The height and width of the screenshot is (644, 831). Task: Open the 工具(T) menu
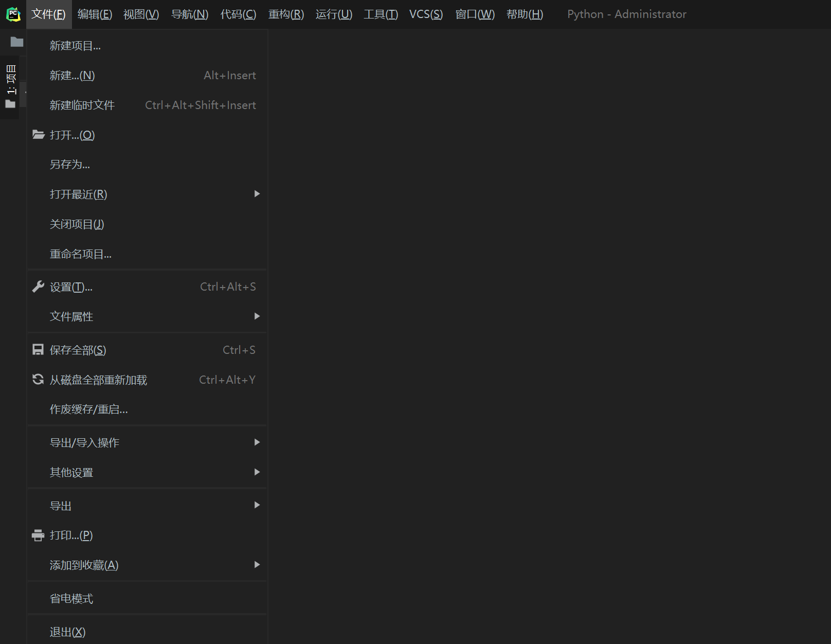click(381, 14)
